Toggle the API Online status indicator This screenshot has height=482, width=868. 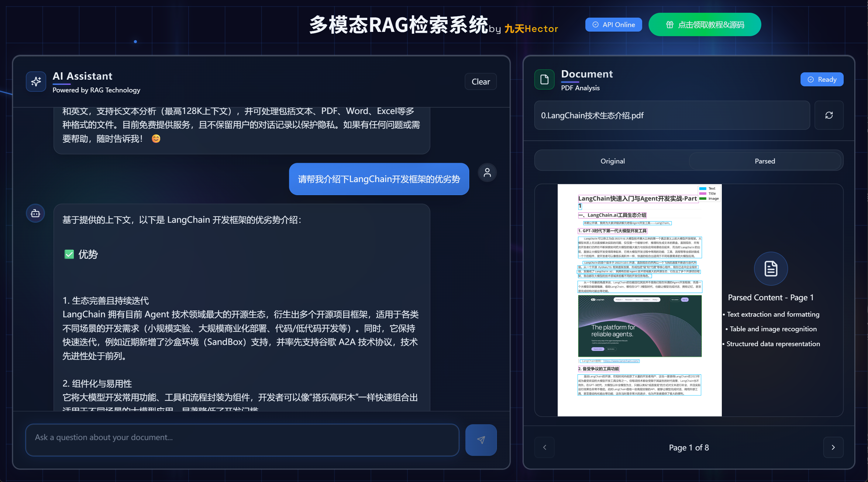[613, 25]
